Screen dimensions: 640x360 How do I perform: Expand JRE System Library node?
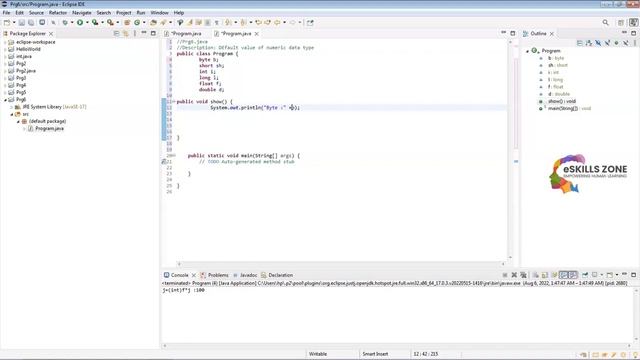click(12, 107)
